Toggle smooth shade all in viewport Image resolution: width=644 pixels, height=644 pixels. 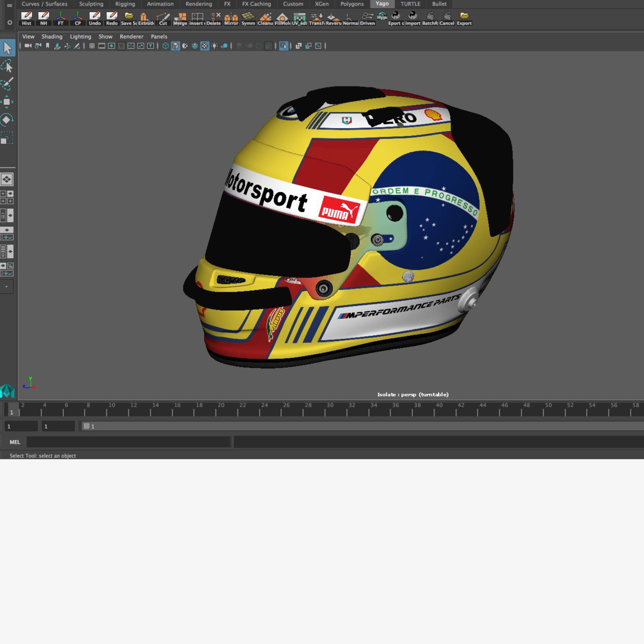175,46
